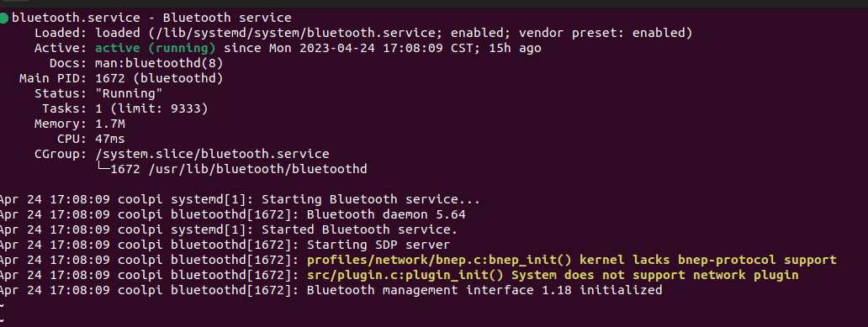The height and width of the screenshot is (327, 868).
Task: Click the "Starting Bluetooth service..." log line
Action: (370, 199)
